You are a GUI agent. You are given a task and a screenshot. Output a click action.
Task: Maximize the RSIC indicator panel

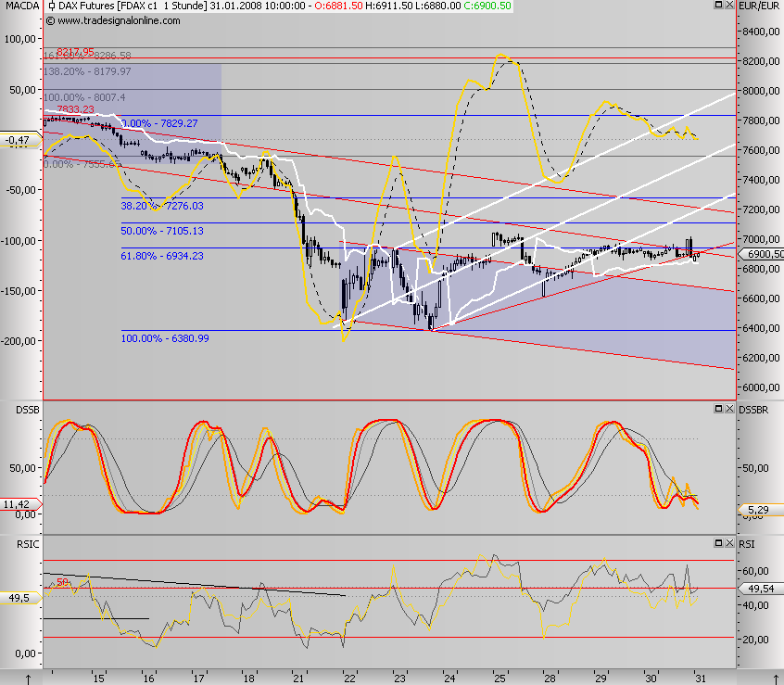(x=718, y=542)
